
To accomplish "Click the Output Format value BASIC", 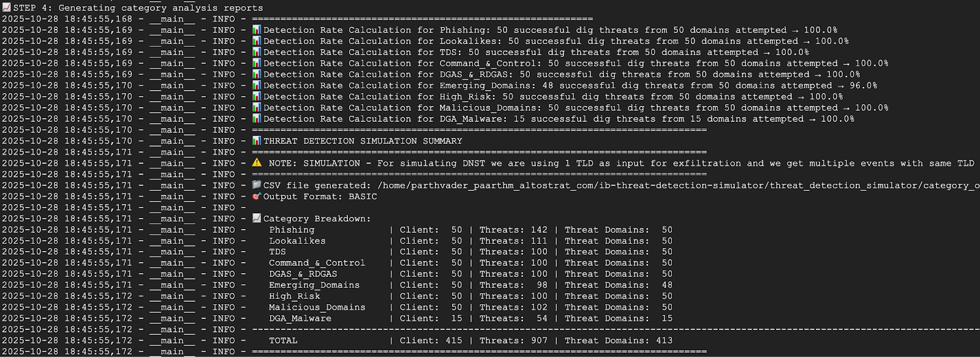I will [x=363, y=197].
